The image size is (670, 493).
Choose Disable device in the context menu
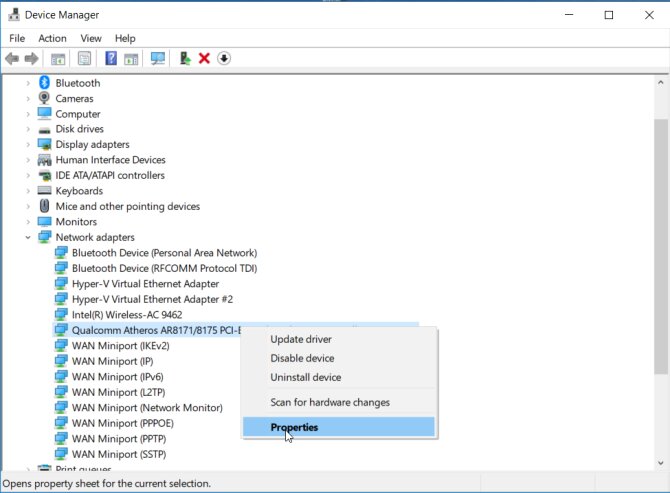[x=302, y=358]
